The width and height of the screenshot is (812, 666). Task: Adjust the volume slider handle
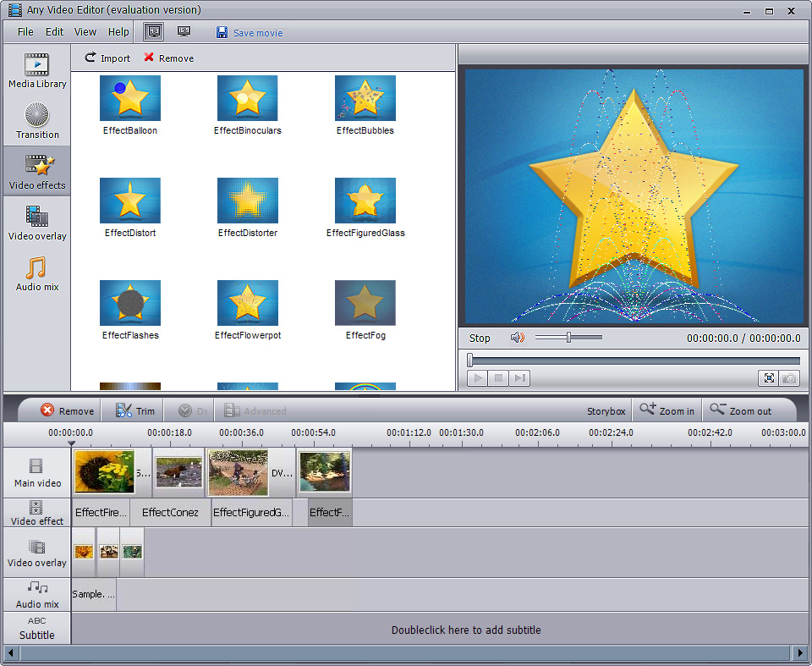[568, 337]
